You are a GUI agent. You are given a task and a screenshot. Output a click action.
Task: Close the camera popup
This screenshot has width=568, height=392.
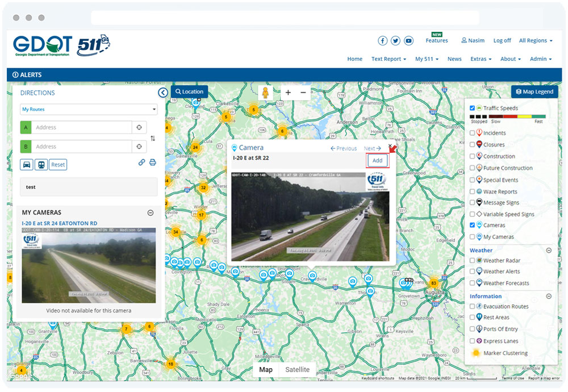click(390, 146)
